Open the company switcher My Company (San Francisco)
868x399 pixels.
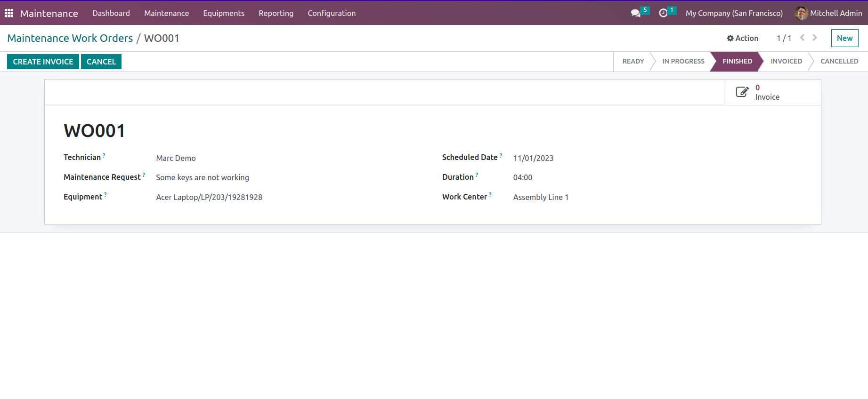point(734,13)
